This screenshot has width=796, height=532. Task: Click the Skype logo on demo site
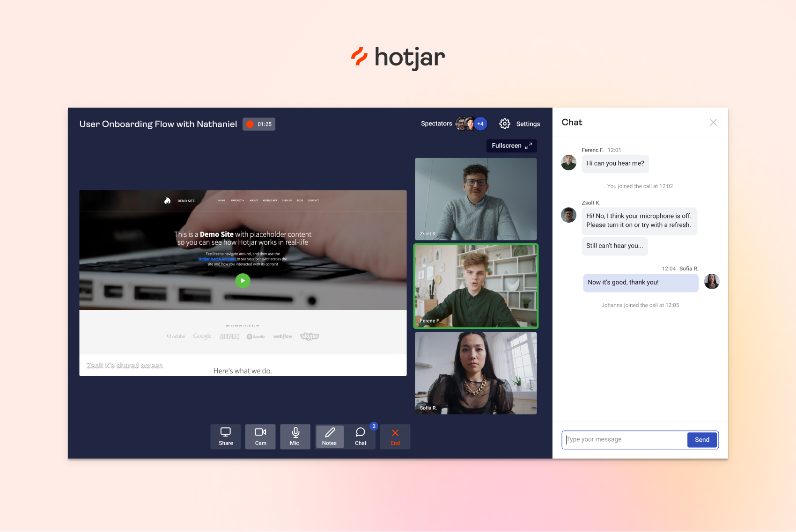pyautogui.click(x=310, y=336)
